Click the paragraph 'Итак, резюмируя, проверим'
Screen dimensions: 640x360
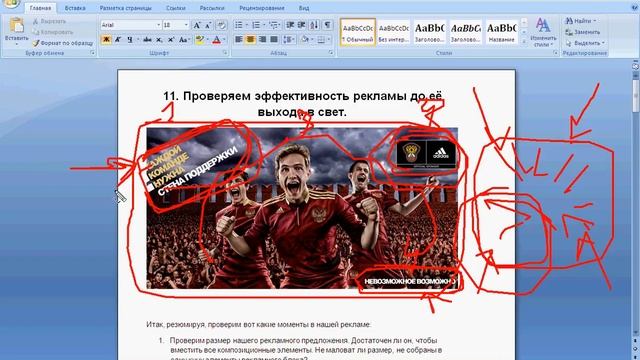[x=258, y=324]
